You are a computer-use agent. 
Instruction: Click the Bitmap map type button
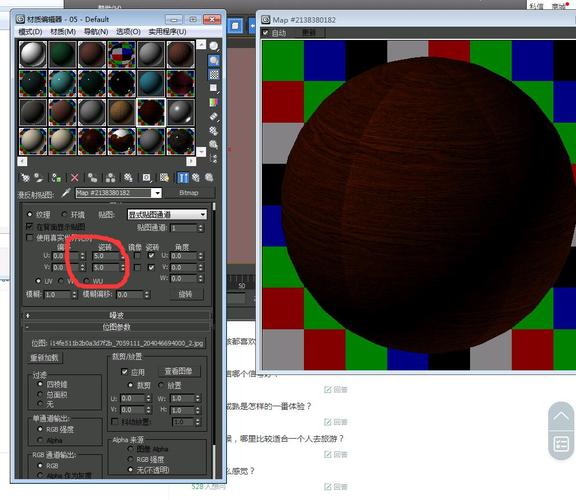pyautogui.click(x=189, y=193)
